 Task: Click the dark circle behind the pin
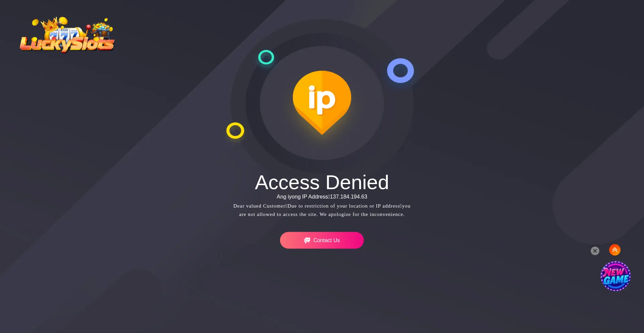tap(322, 103)
